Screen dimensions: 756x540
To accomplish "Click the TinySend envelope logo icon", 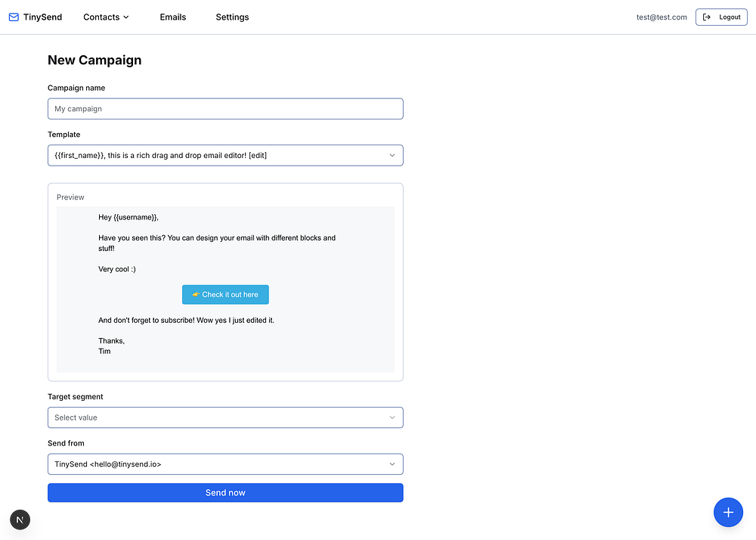I will (14, 17).
